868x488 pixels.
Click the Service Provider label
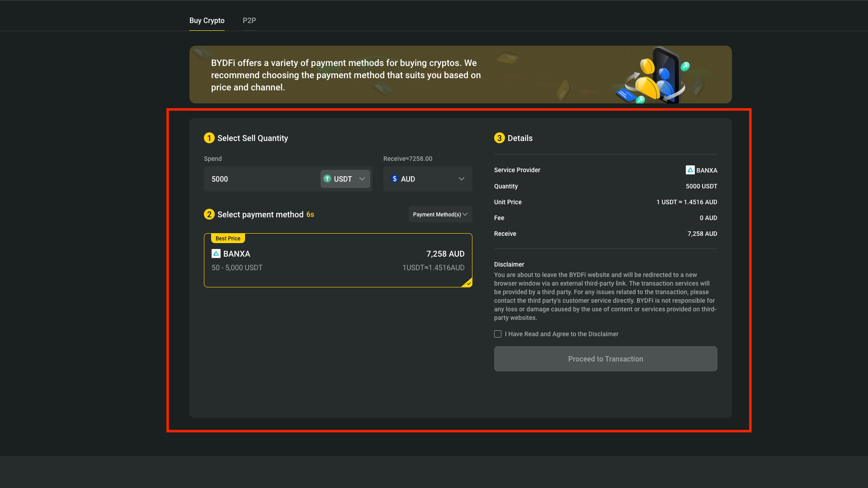click(x=517, y=170)
